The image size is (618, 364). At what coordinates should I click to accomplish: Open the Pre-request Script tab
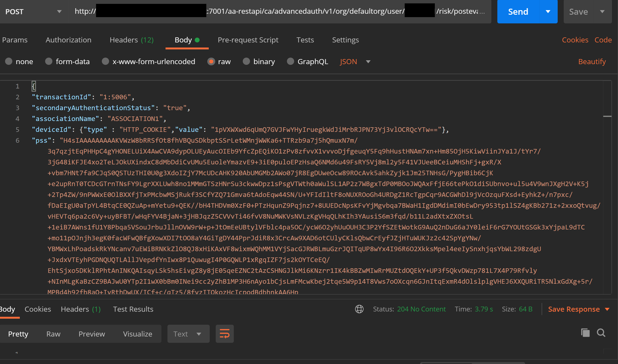(x=248, y=40)
